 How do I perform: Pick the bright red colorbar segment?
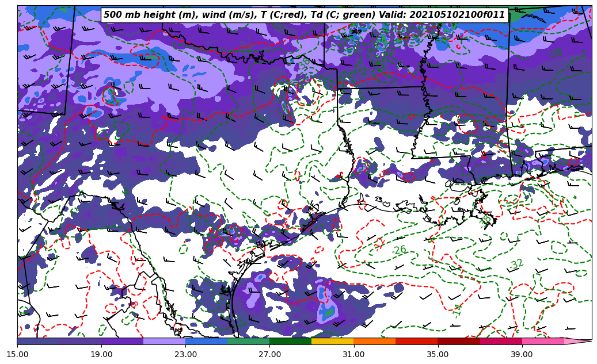tap(417, 341)
